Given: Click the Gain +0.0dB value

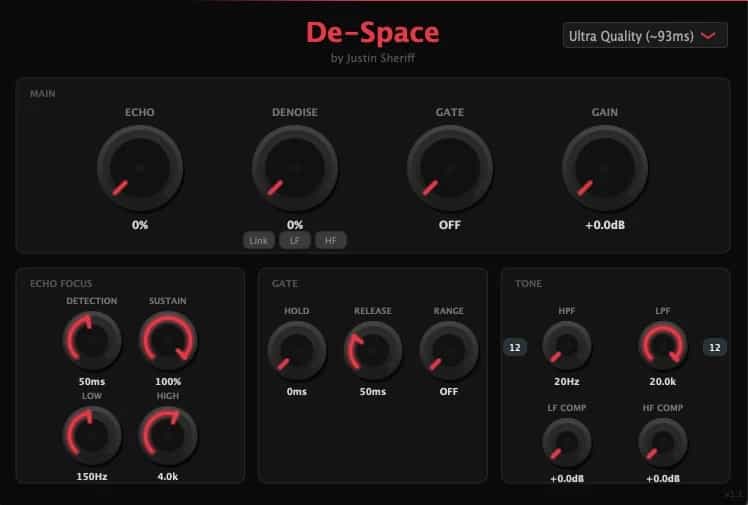Looking at the screenshot, I should [605, 225].
